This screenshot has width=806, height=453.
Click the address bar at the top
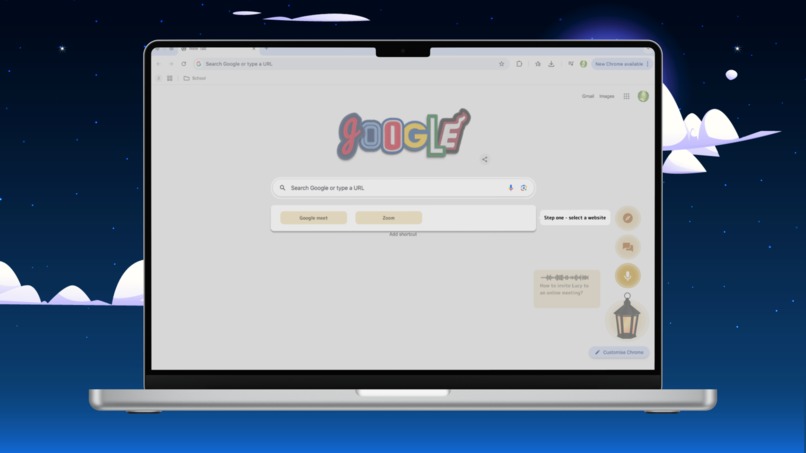[x=351, y=64]
